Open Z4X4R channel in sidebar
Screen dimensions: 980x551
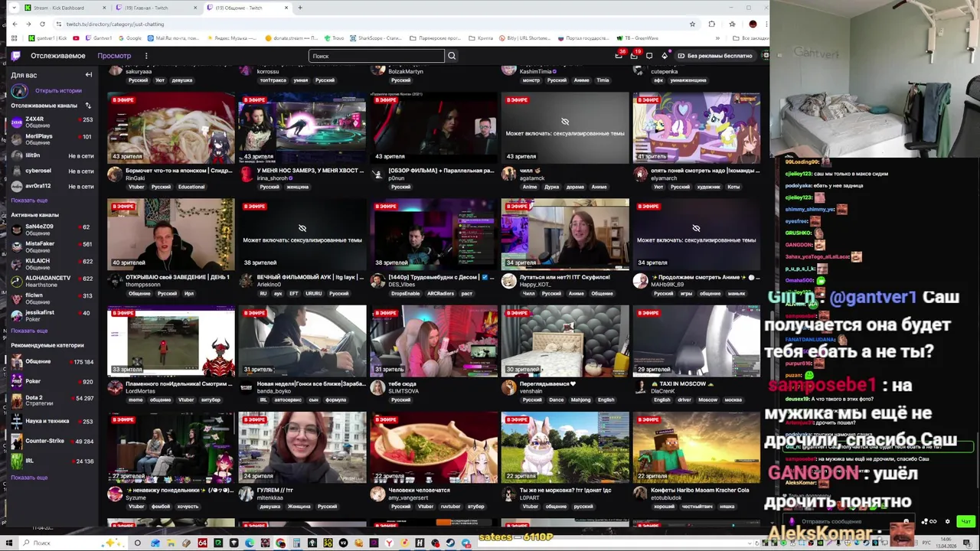(51, 122)
